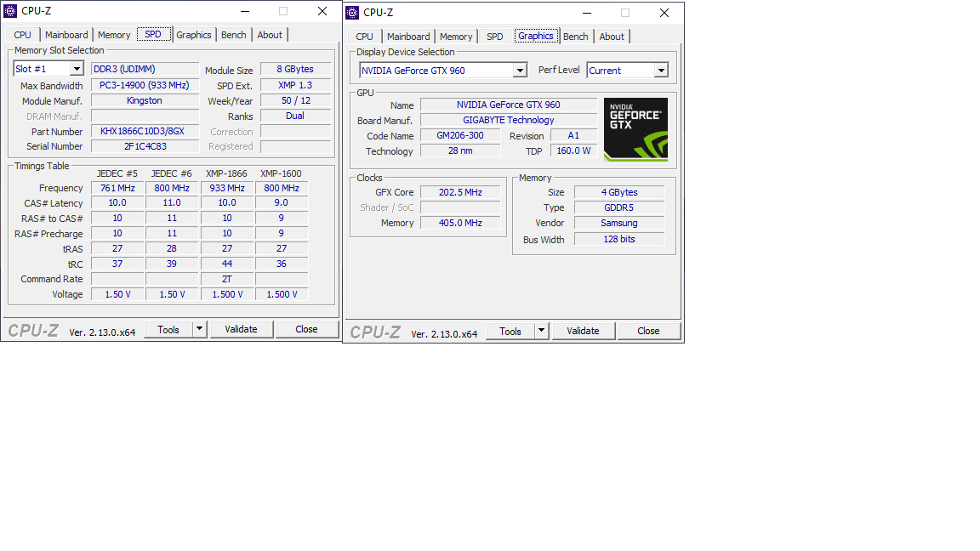
Task: Click the 28 nm technology value
Action: [x=460, y=151]
